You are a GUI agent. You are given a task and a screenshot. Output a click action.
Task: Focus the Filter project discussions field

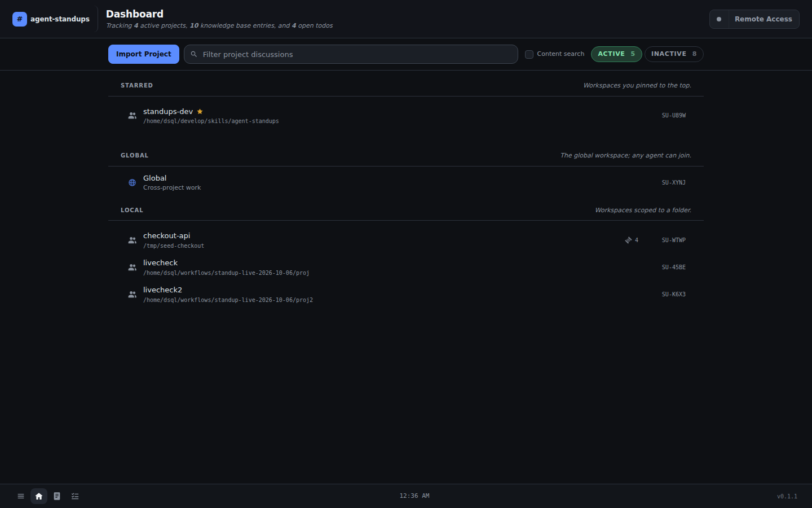pyautogui.click(x=351, y=54)
